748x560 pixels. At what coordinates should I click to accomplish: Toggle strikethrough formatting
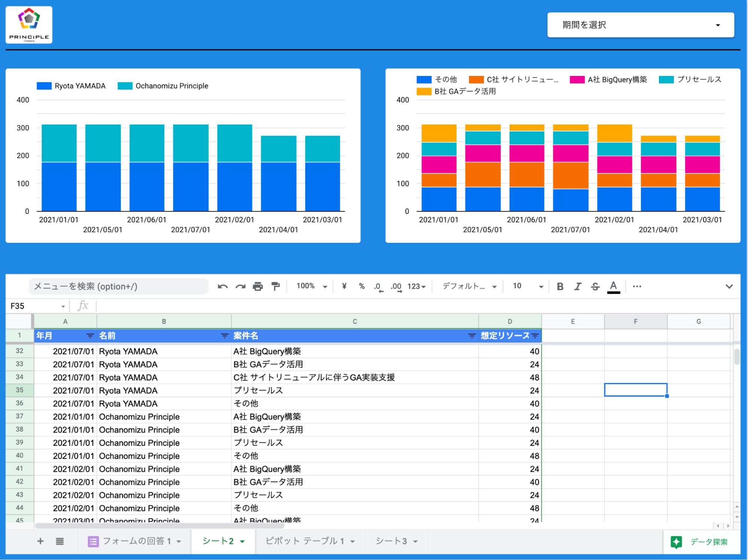[595, 287]
